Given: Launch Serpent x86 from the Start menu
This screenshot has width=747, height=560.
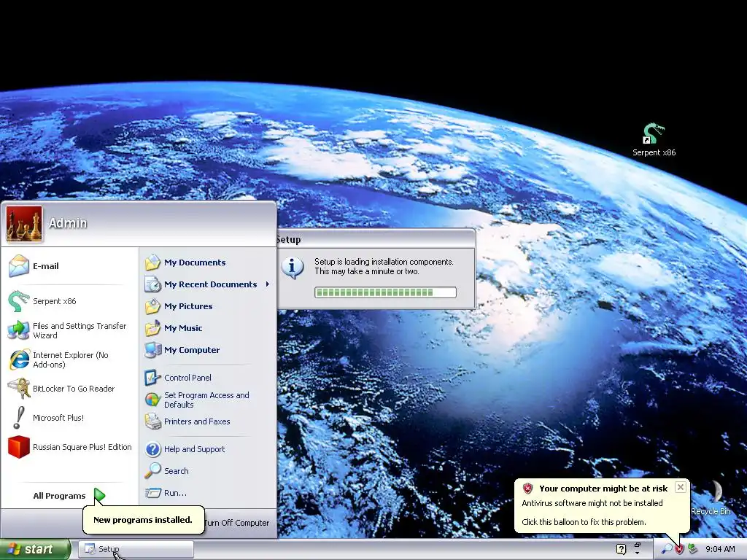Looking at the screenshot, I should click(x=69, y=301).
